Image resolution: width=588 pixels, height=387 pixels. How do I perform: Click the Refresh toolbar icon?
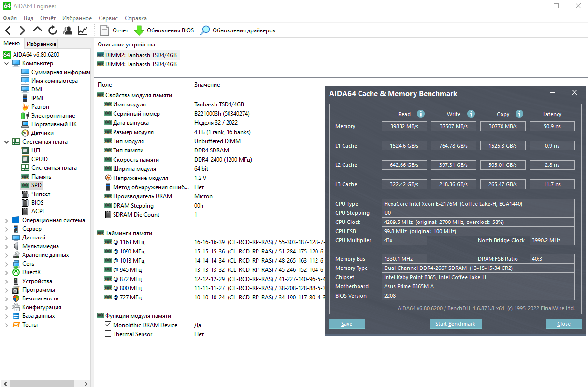pyautogui.click(x=53, y=30)
